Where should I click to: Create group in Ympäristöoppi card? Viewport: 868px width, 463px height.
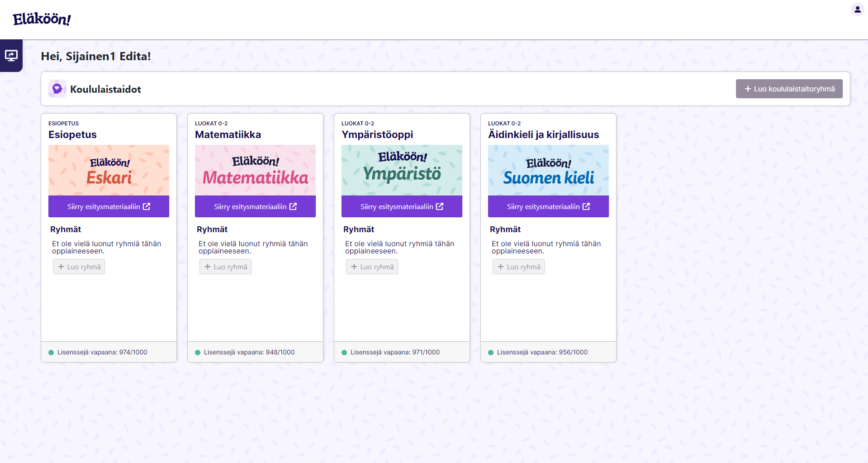(372, 267)
